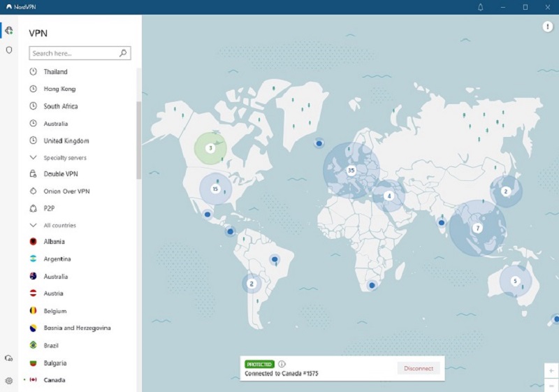Select the Australia map cluster 5
The height and width of the screenshot is (392, 559).
515,281
